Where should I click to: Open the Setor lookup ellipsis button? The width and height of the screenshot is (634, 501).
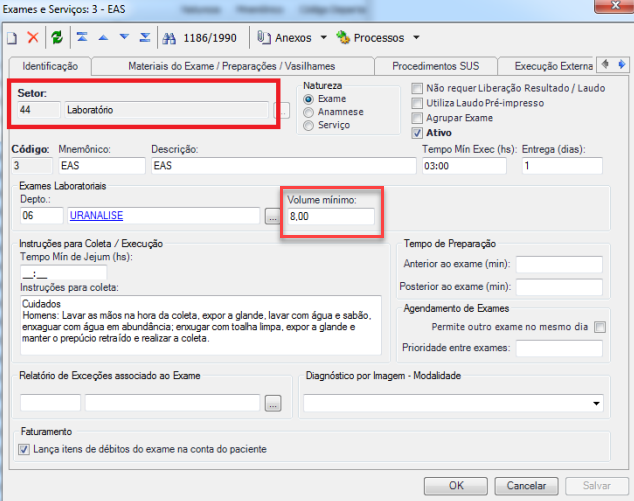click(x=282, y=110)
